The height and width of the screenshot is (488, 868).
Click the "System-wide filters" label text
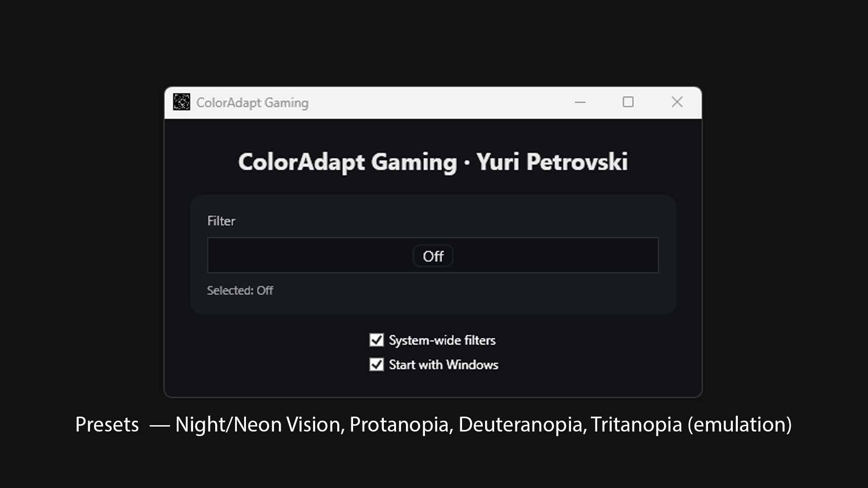442,340
